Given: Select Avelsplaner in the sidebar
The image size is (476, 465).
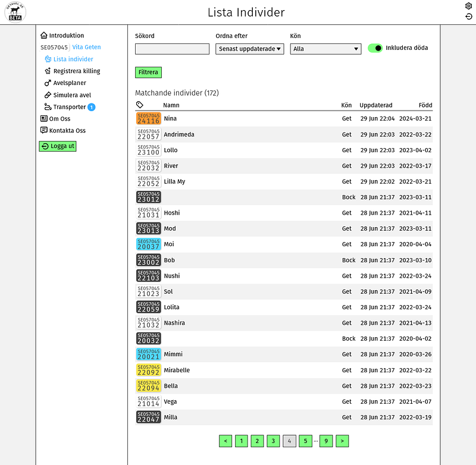Looking at the screenshot, I should (x=70, y=83).
